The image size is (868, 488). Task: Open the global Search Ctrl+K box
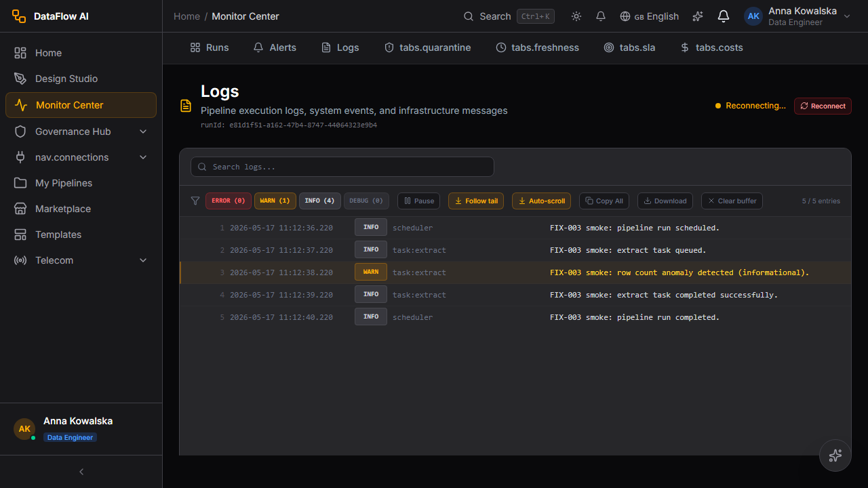pyautogui.click(x=509, y=16)
